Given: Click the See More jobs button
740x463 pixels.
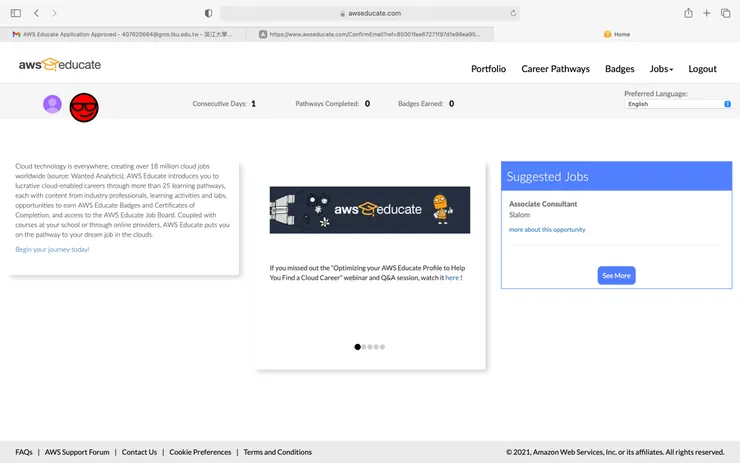Looking at the screenshot, I should point(616,276).
